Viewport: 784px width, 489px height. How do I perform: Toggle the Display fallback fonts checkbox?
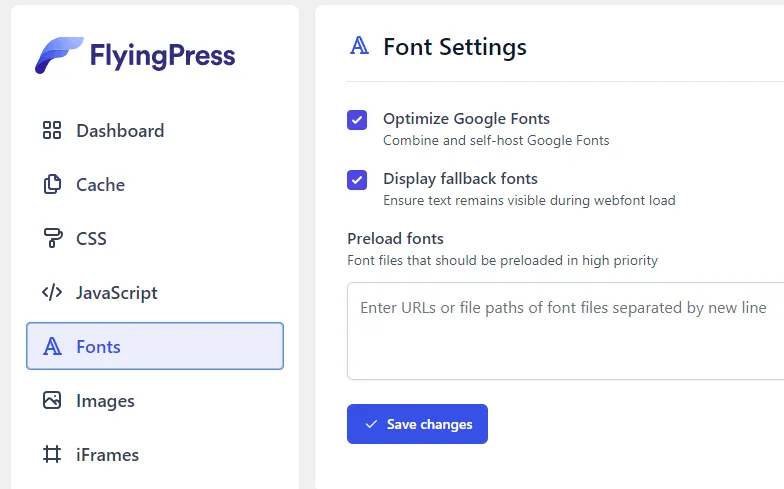[x=357, y=180]
